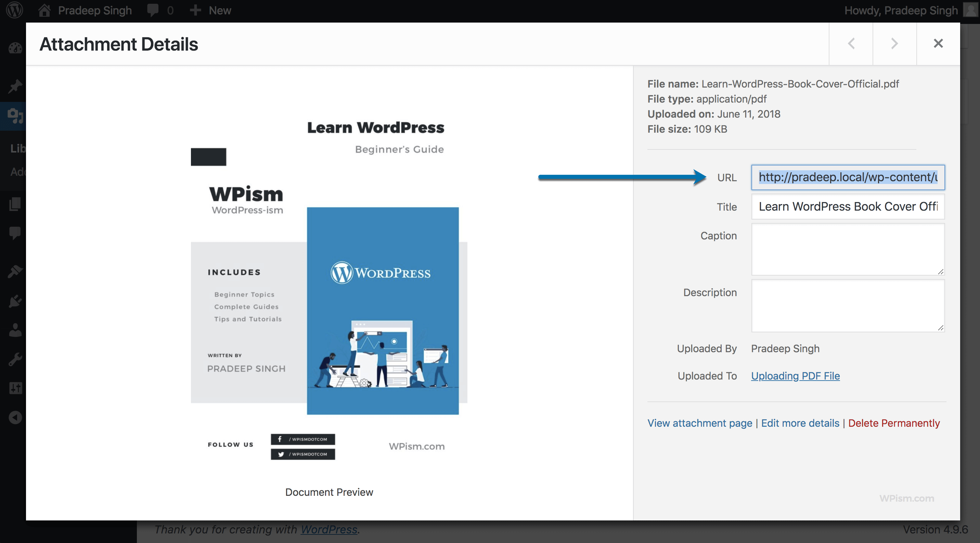Click into the Title text field

[x=848, y=207]
